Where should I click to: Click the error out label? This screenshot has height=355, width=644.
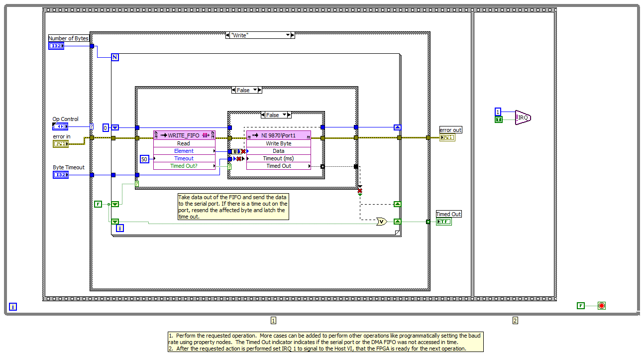click(450, 130)
